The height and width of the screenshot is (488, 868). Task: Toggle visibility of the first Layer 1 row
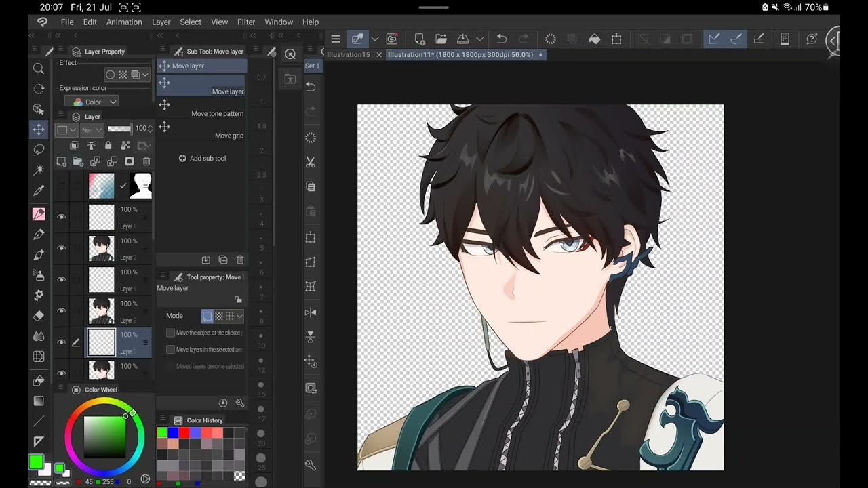point(61,217)
